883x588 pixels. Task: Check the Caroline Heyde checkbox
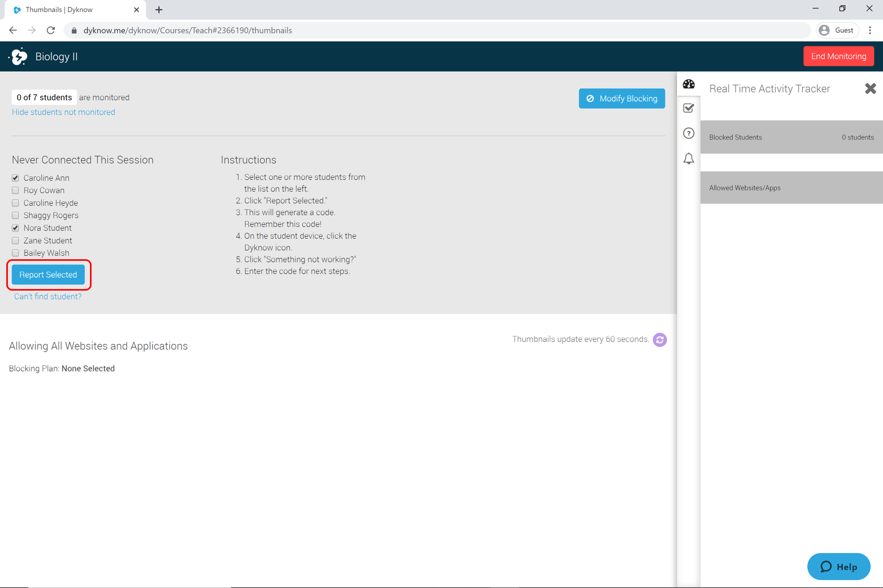coord(15,203)
